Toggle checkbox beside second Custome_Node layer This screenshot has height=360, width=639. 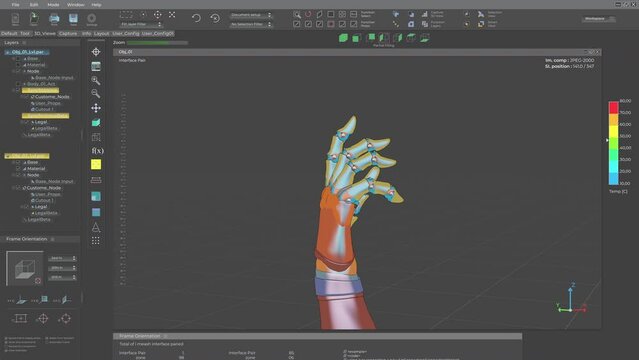coord(18,188)
